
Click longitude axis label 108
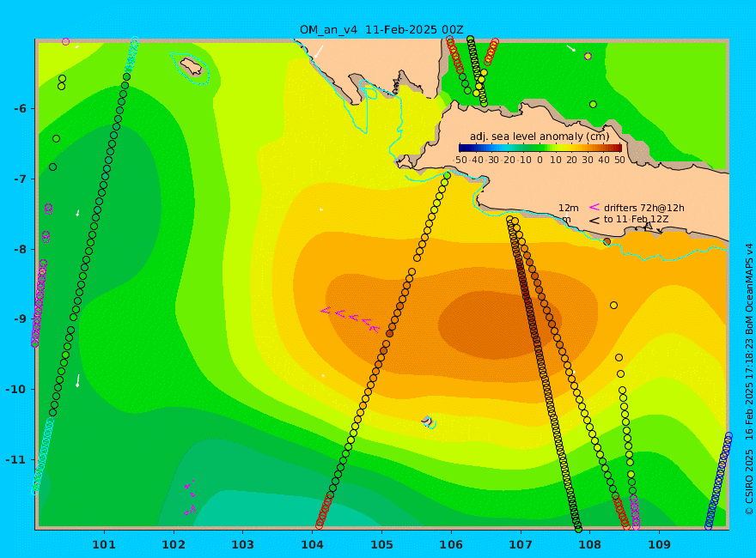pyautogui.click(x=590, y=544)
